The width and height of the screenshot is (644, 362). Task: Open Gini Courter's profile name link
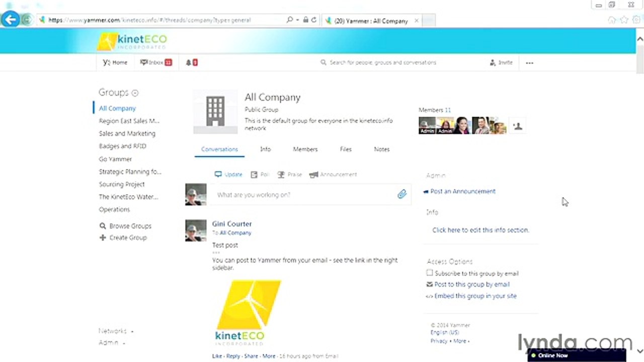[x=232, y=224]
